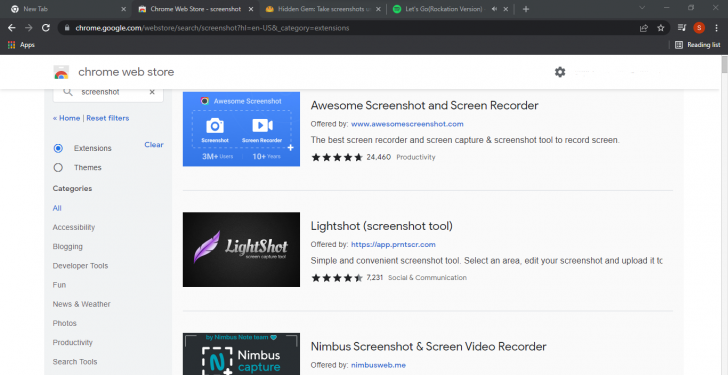
Task: Close the Let's Go Spotify tab
Action: (x=506, y=9)
